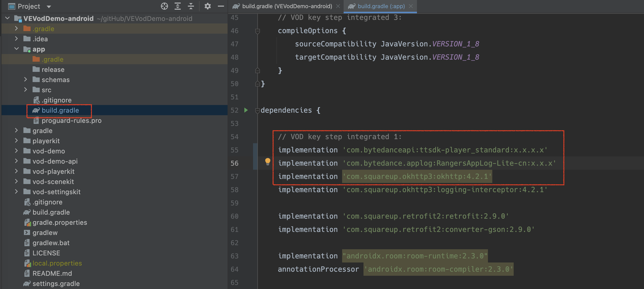
Task: Click the yellow lightbulb intention icon
Action: [268, 162]
